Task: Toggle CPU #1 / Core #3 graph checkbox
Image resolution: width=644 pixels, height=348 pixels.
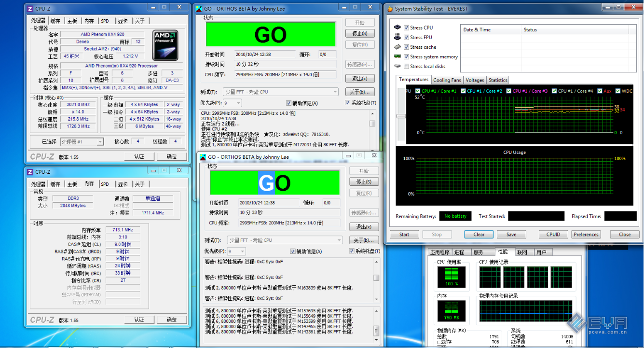Action: 509,91
